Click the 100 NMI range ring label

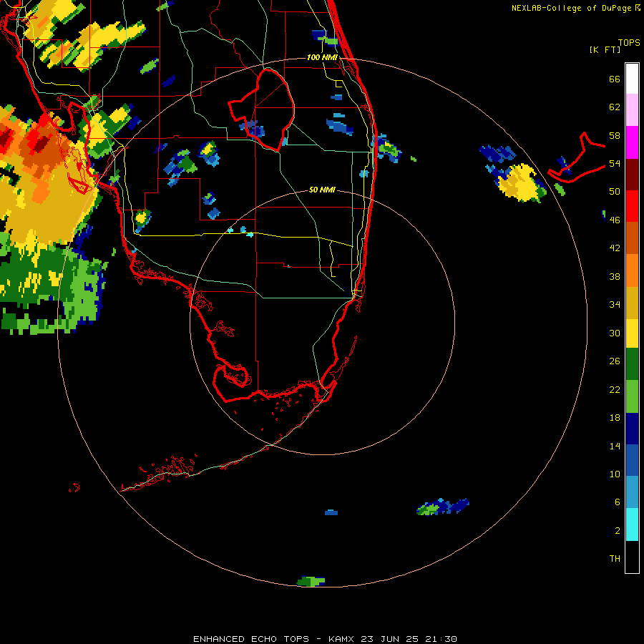[322, 57]
